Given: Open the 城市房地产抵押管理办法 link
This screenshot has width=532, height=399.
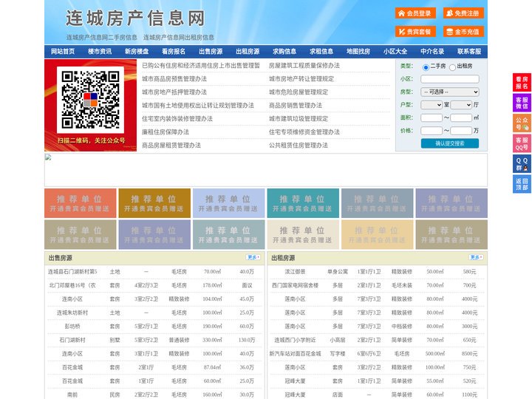Looking at the screenshot, I should pyautogui.click(x=174, y=92).
